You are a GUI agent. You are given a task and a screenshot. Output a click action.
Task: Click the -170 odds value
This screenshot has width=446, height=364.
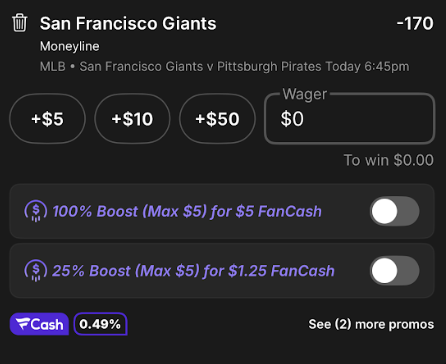[x=415, y=24]
